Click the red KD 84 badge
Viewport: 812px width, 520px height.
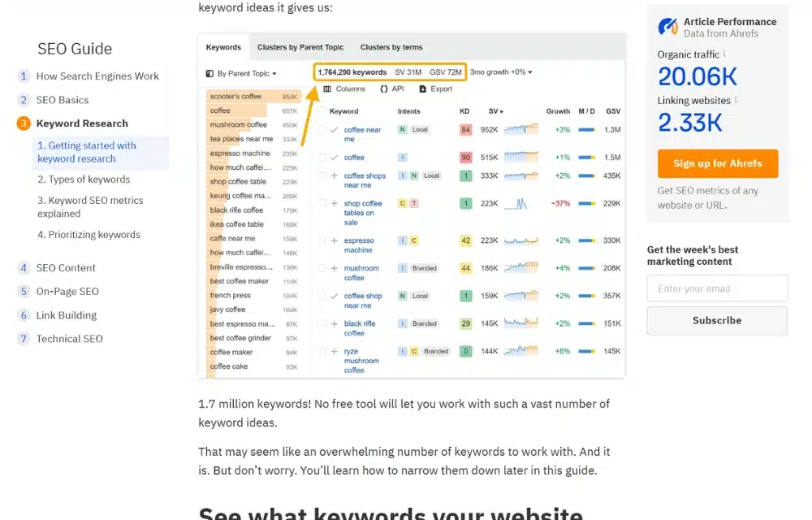[x=465, y=129]
